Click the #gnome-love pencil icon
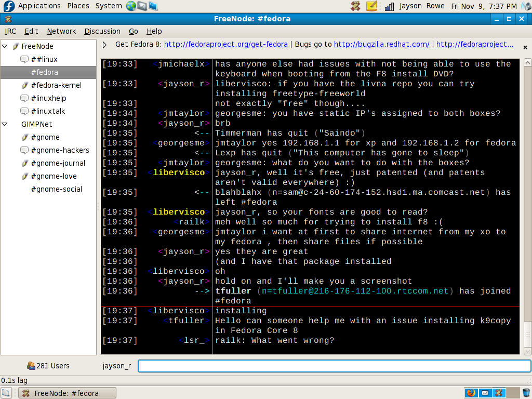The image size is (532, 399). 25,177
